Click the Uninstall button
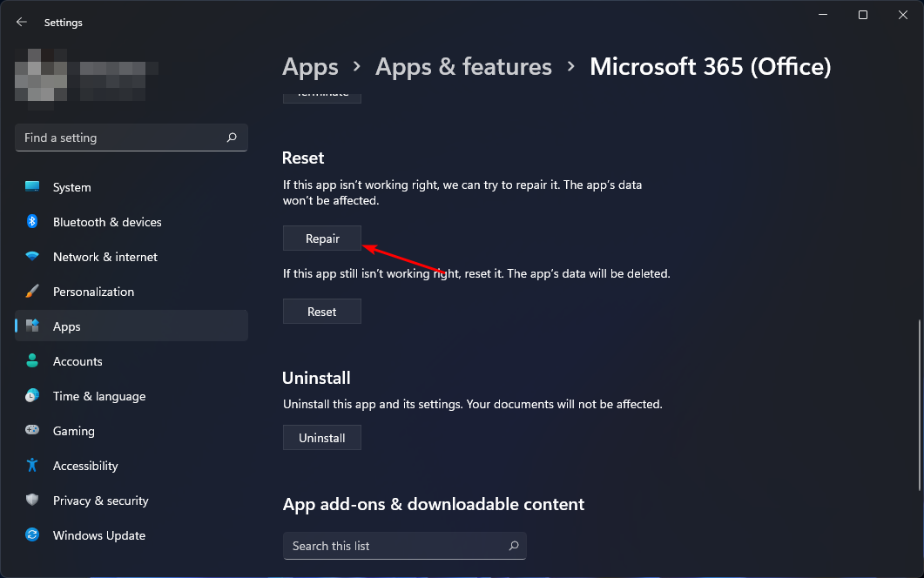This screenshot has height=578, width=924. 321,437
